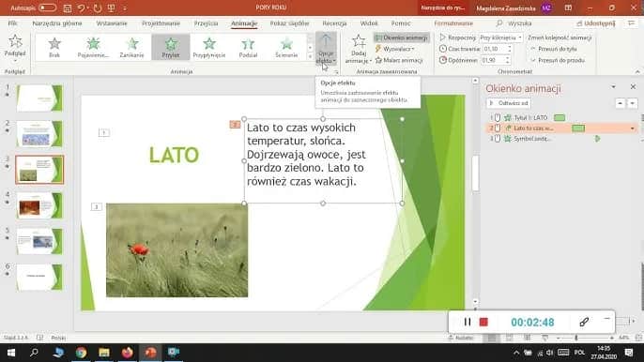Open File Explorer from the taskbar
This screenshot has width=644, height=362.
(104, 353)
